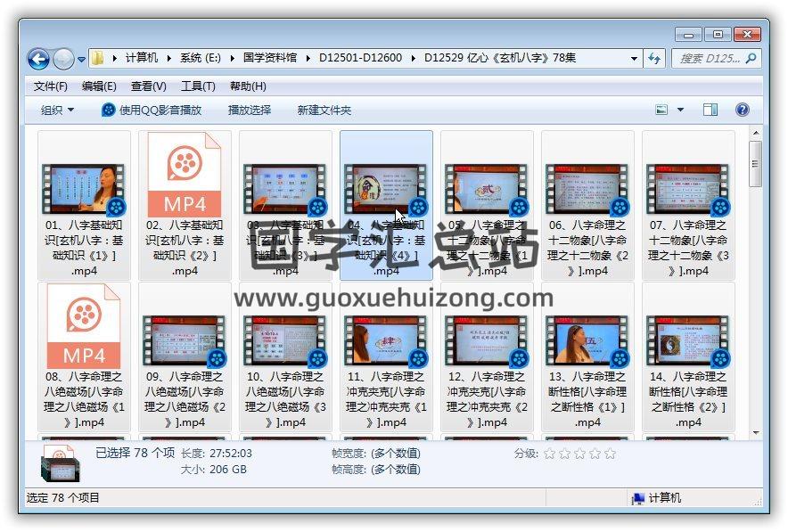
Task: Expand the view options dropdown arrow
Action: (x=681, y=110)
